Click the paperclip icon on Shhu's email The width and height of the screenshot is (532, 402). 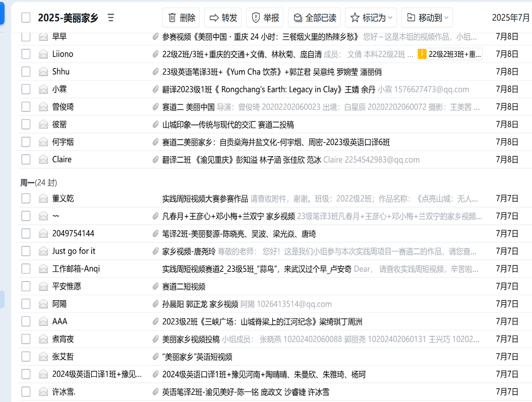pyautogui.click(x=155, y=72)
